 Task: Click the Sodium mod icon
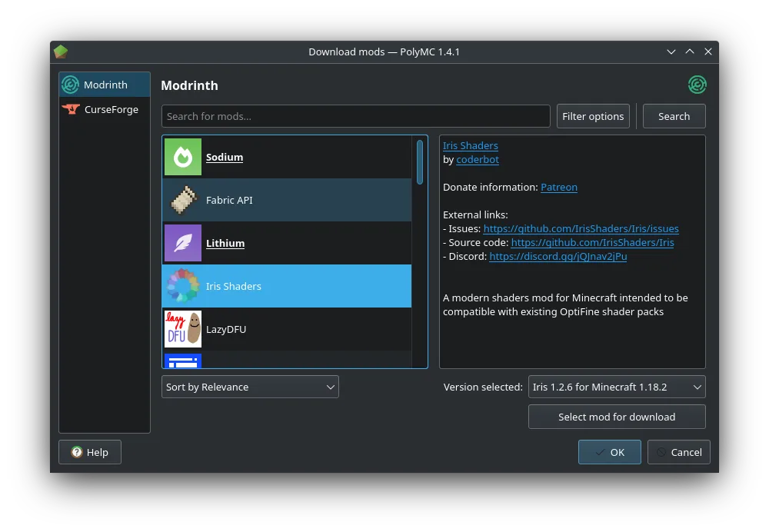tap(183, 157)
